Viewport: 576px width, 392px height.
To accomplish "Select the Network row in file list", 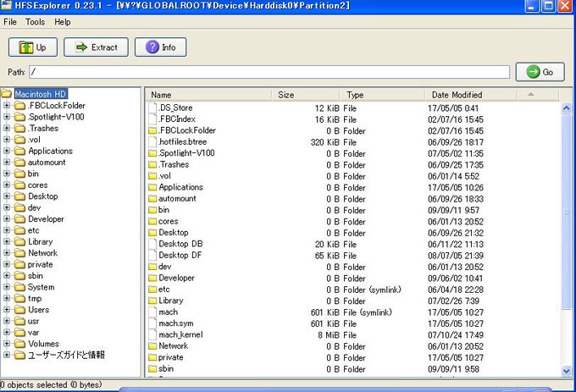I will click(x=352, y=346).
